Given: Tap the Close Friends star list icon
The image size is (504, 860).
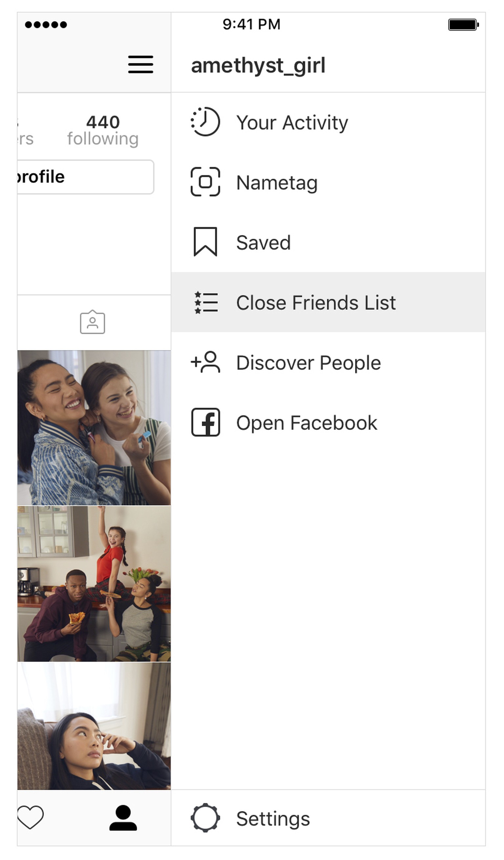Looking at the screenshot, I should click(x=206, y=302).
